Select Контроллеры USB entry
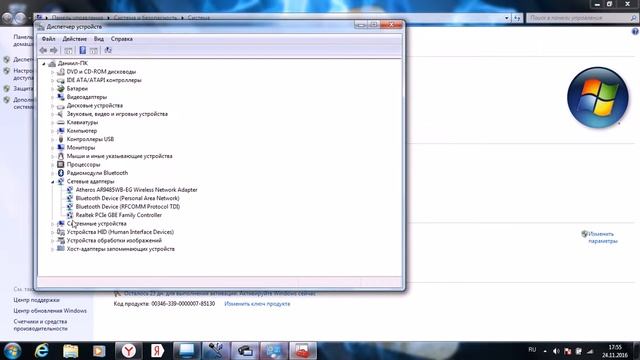Screen dimensions: 640x360 (x=90, y=139)
